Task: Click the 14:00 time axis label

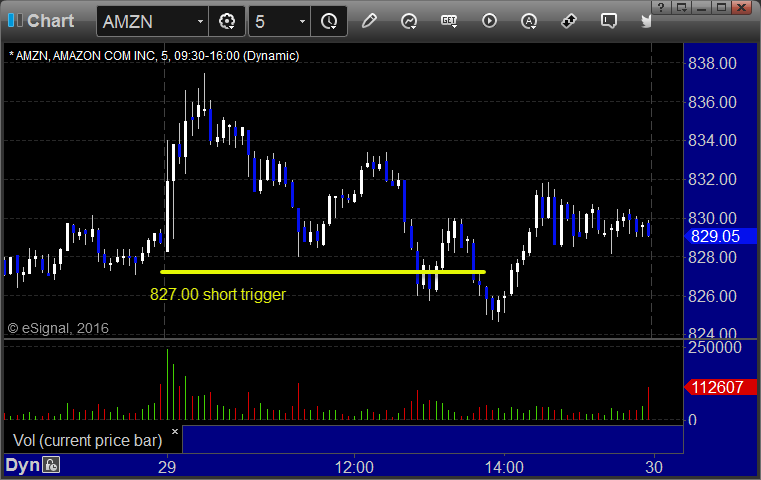Action: [x=504, y=467]
